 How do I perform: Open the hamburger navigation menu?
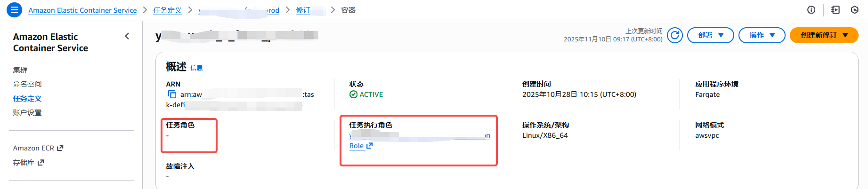tap(15, 9)
